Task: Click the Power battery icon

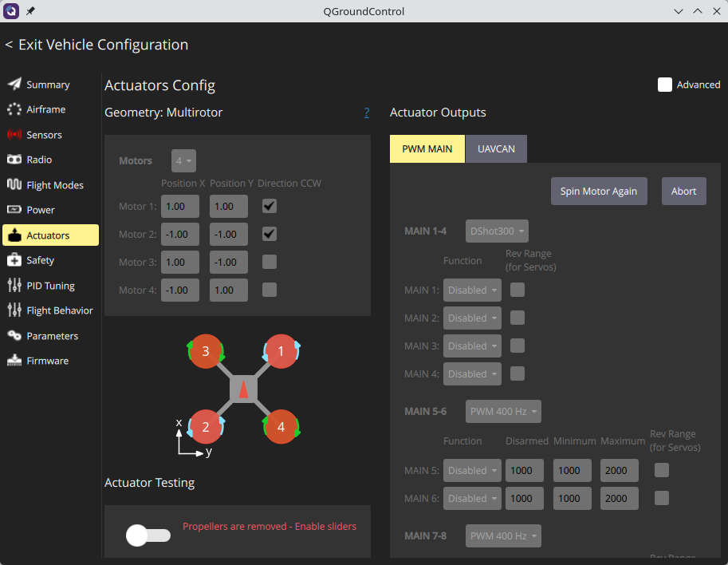Action: click(14, 210)
